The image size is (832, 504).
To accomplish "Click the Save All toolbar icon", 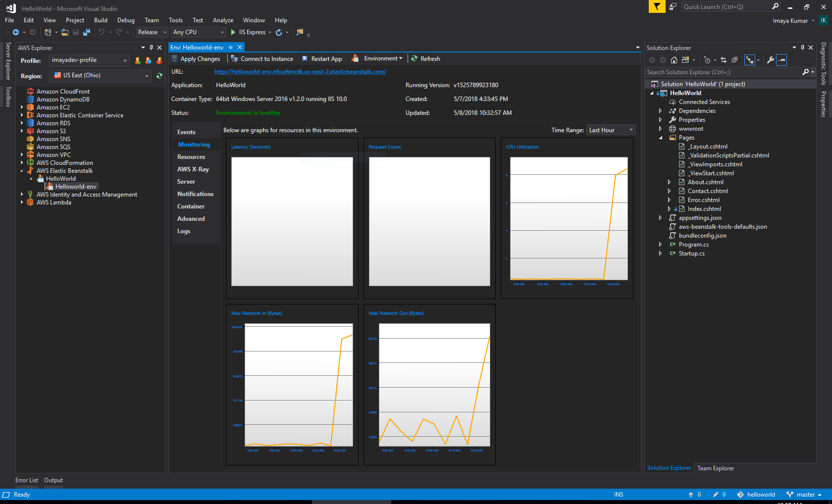I will pyautogui.click(x=87, y=32).
